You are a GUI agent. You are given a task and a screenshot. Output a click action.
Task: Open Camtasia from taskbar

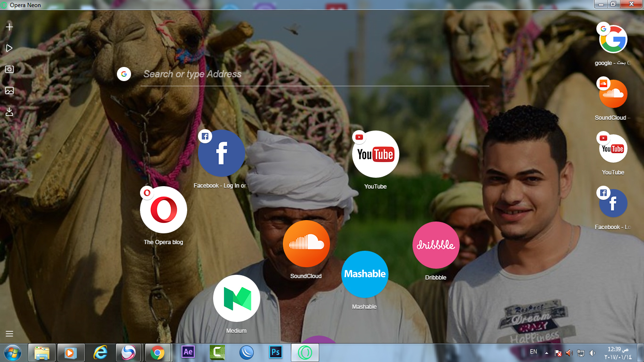pos(217,352)
